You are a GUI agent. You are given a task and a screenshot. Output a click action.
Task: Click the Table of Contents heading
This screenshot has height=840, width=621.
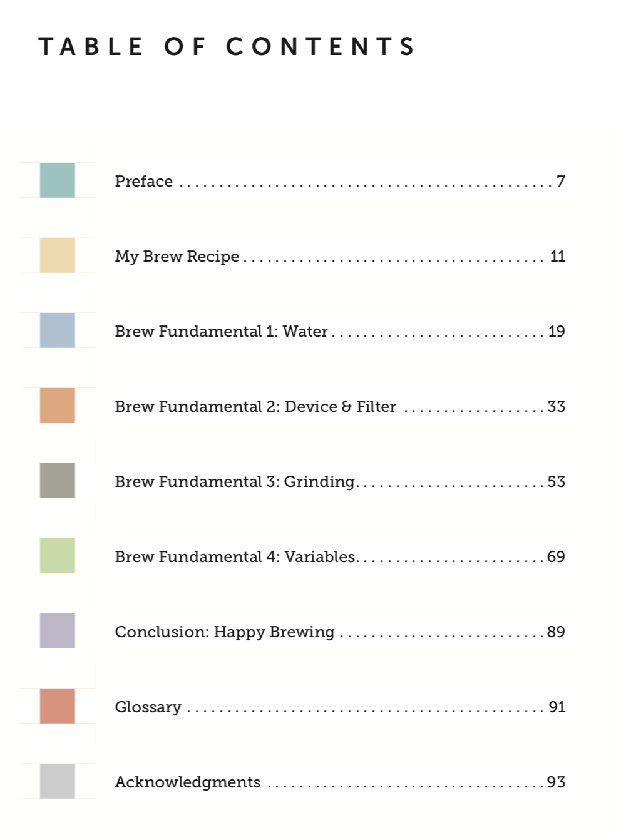point(227,47)
